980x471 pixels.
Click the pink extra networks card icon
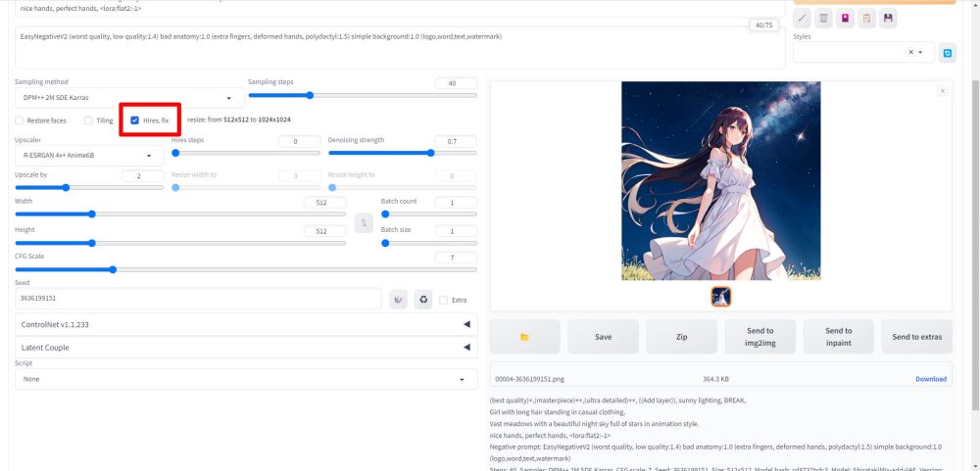click(x=846, y=18)
